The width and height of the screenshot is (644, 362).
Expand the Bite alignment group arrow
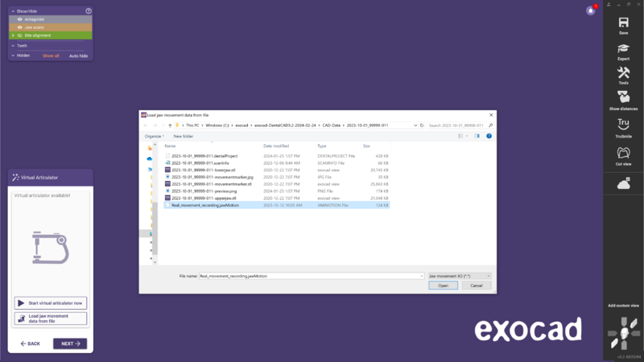click(x=13, y=35)
